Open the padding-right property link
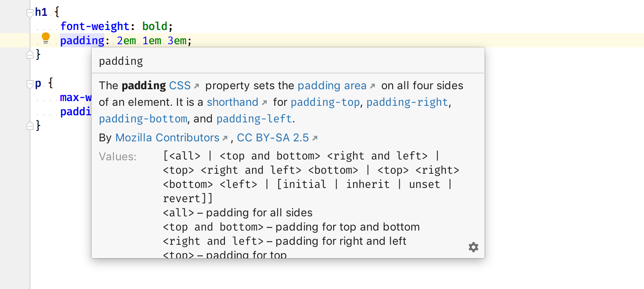 click(407, 102)
